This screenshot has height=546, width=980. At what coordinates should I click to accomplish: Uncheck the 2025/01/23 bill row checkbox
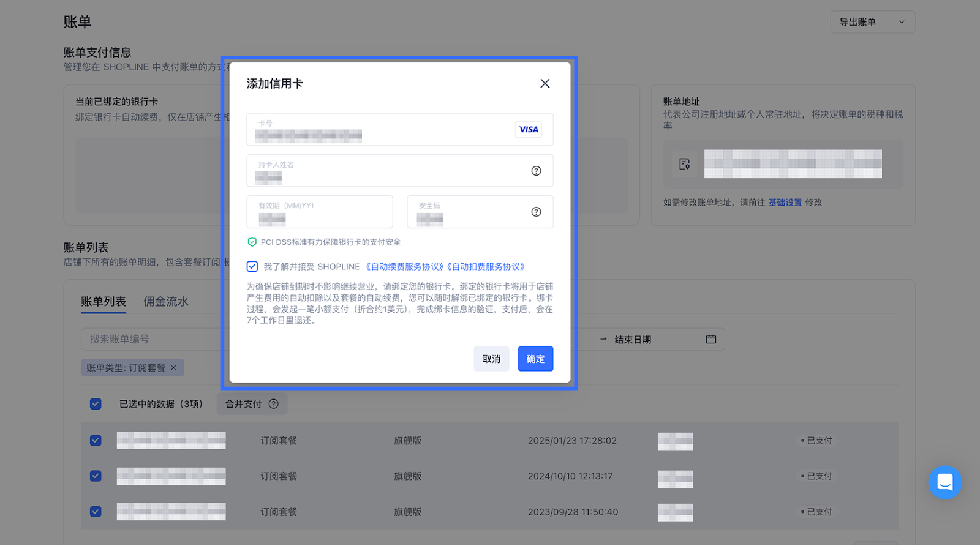pyautogui.click(x=96, y=441)
